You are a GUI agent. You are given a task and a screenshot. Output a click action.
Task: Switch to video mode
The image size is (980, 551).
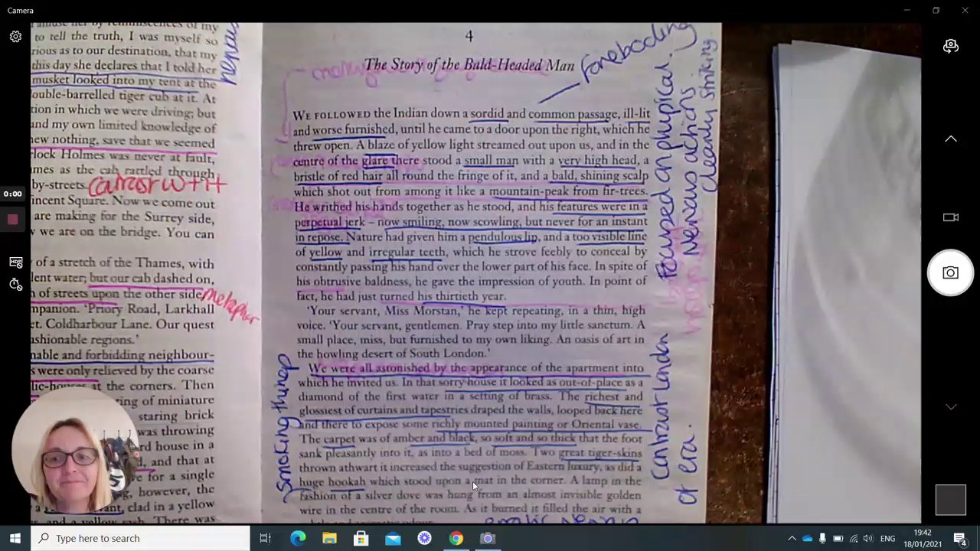click(950, 217)
